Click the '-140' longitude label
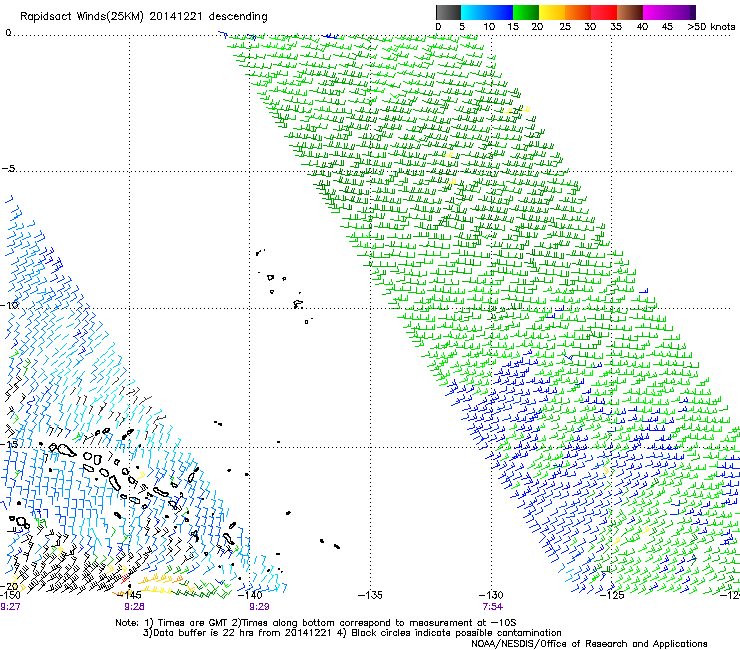 tap(250, 595)
